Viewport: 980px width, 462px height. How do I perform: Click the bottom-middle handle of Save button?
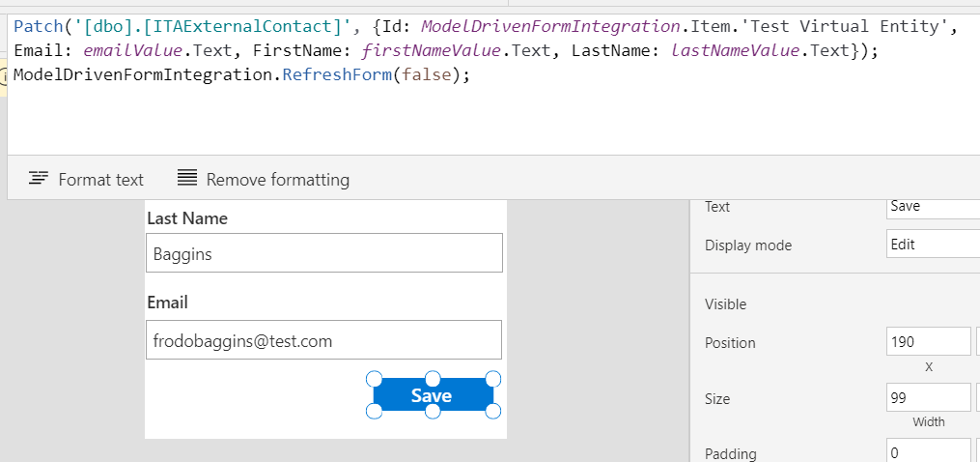[x=433, y=411]
